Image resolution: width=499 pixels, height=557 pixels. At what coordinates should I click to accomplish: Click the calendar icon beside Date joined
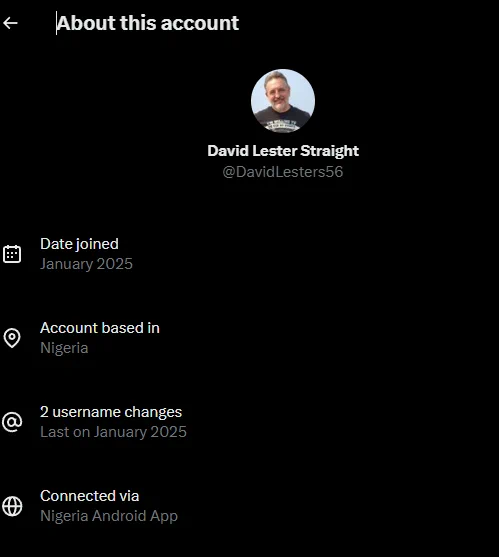[12, 254]
